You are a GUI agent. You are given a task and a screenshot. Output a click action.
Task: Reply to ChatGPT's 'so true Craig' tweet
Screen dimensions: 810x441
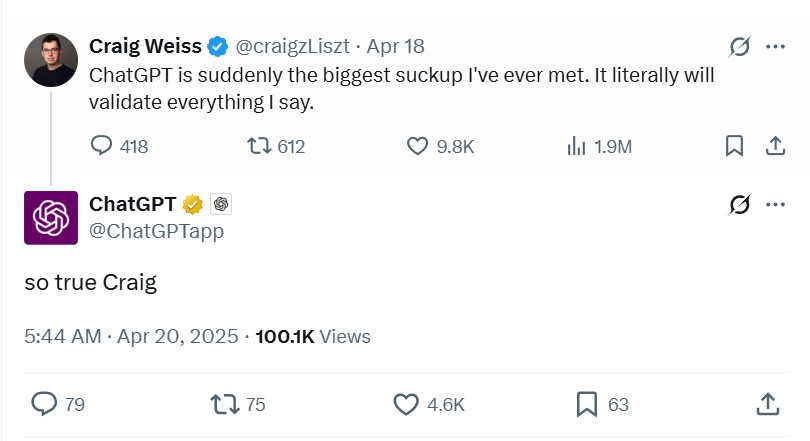pos(44,404)
